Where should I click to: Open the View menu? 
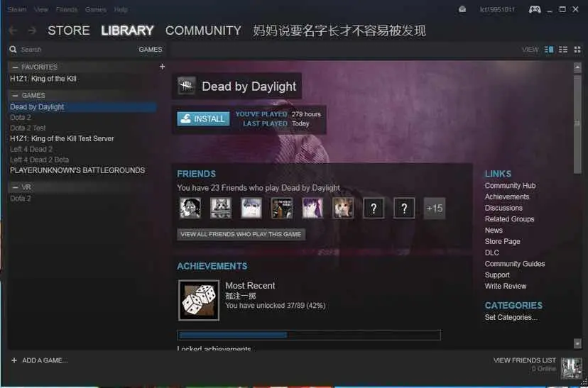pyautogui.click(x=41, y=9)
